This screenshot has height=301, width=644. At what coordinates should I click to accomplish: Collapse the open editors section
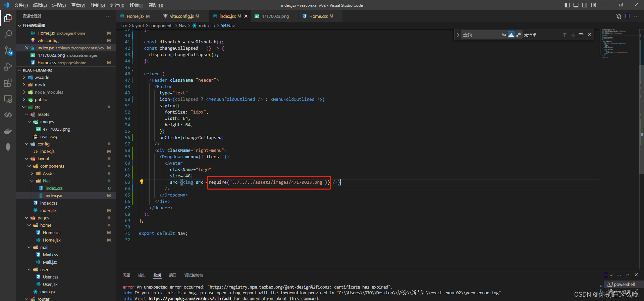tap(19, 26)
